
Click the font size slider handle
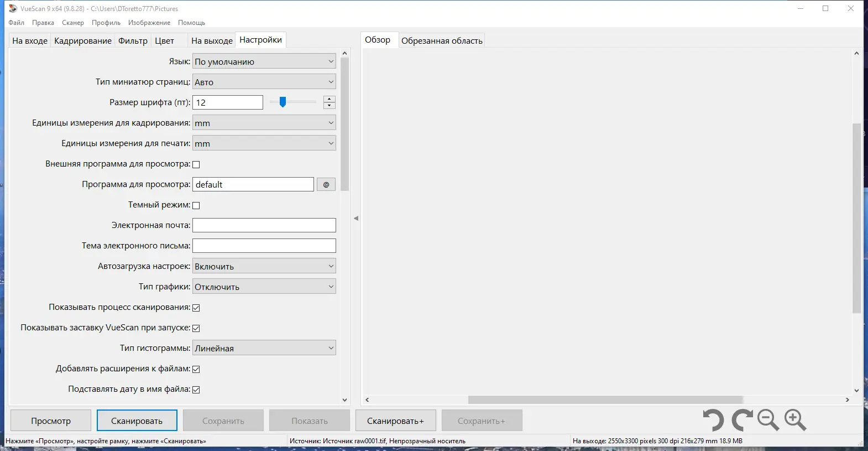click(283, 102)
